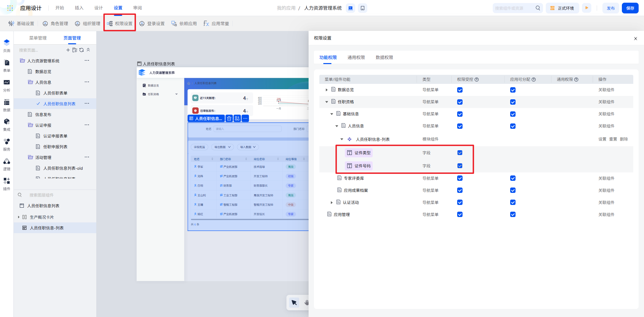Toggle 权限受控 checkbox for 应用管理
Viewport: 644px width, 317px height.
460,214
